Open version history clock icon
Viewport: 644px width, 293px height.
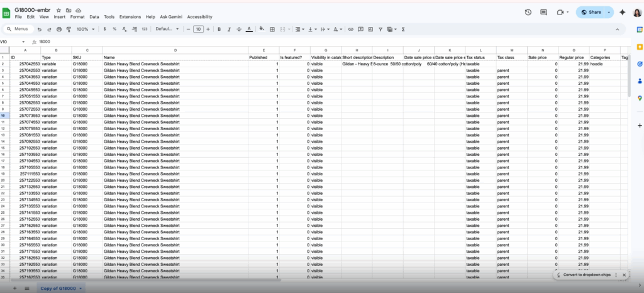528,12
